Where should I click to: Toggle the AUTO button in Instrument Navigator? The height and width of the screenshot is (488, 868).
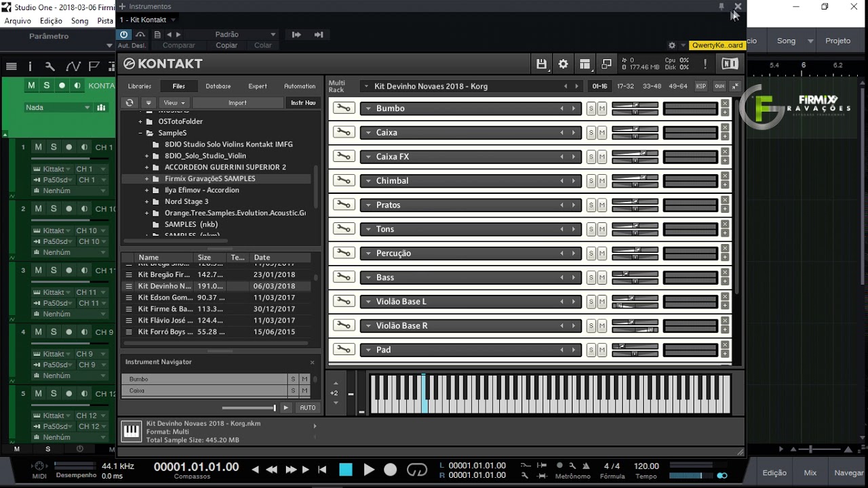pyautogui.click(x=308, y=407)
